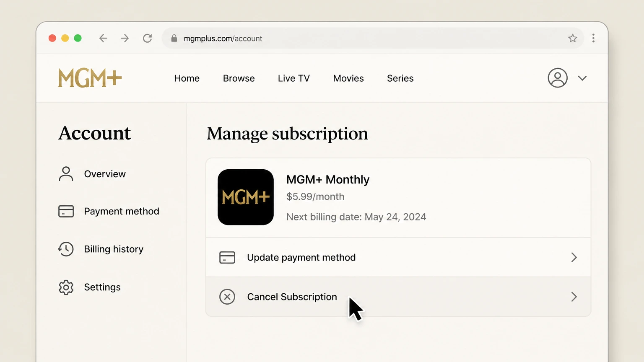Click the $5.99/month price text
Screen dimensions: 644x362
[315, 197]
